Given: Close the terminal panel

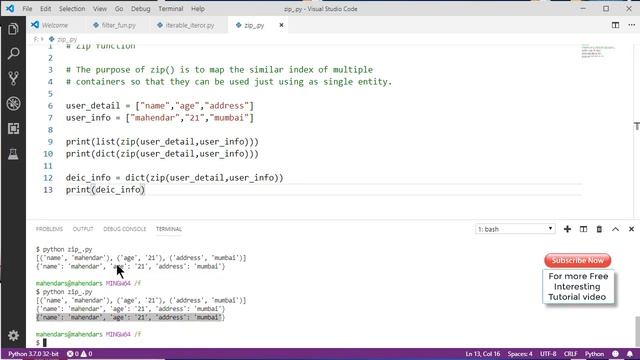Looking at the screenshot, I should tap(631, 229).
